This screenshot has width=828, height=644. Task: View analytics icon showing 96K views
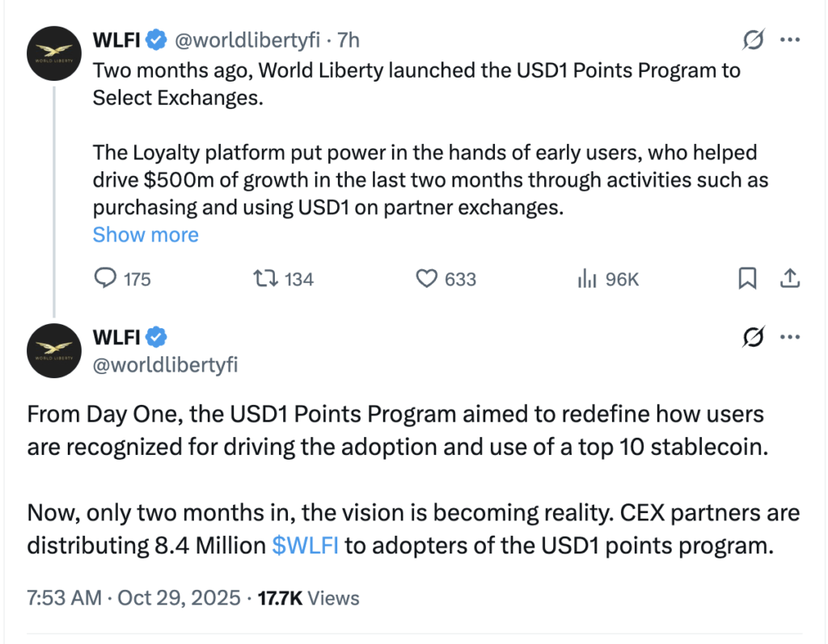click(586, 279)
